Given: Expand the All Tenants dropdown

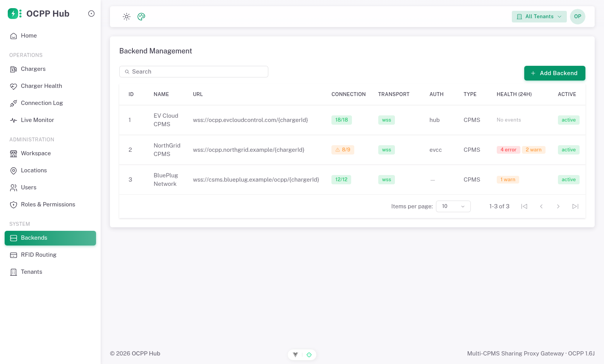Looking at the screenshot, I should click(x=539, y=17).
